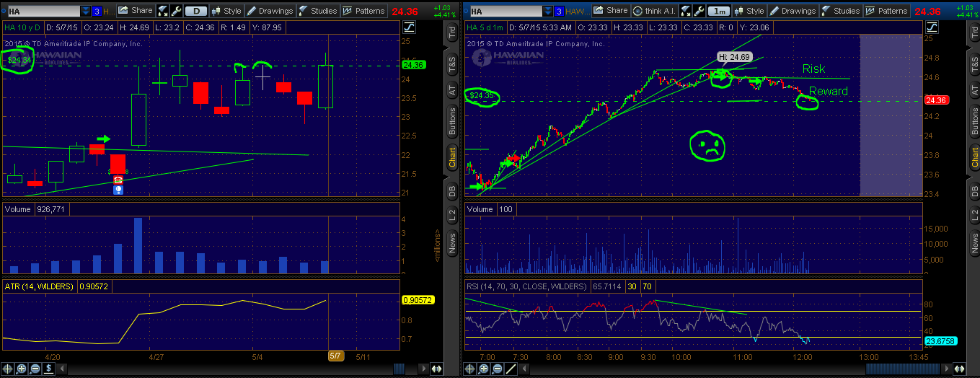Toggle chart scale curve icon on right chart
The image size is (980, 378).
[x=932, y=27]
